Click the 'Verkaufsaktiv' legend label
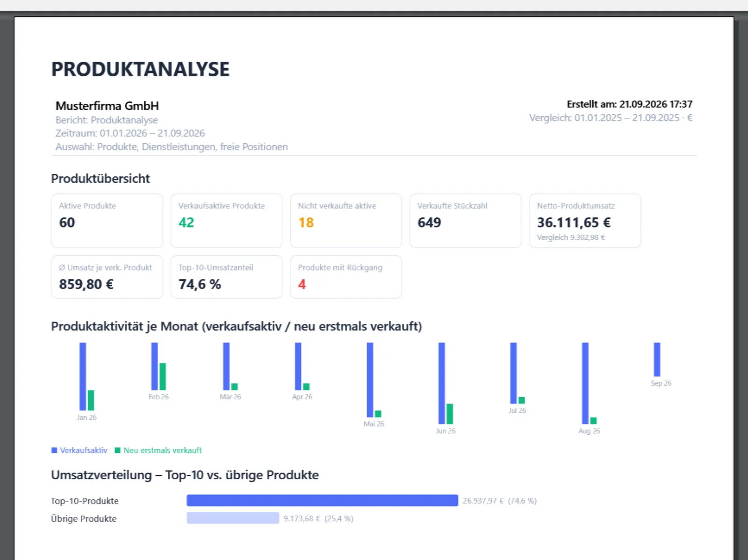This screenshot has width=748, height=560. click(x=84, y=451)
